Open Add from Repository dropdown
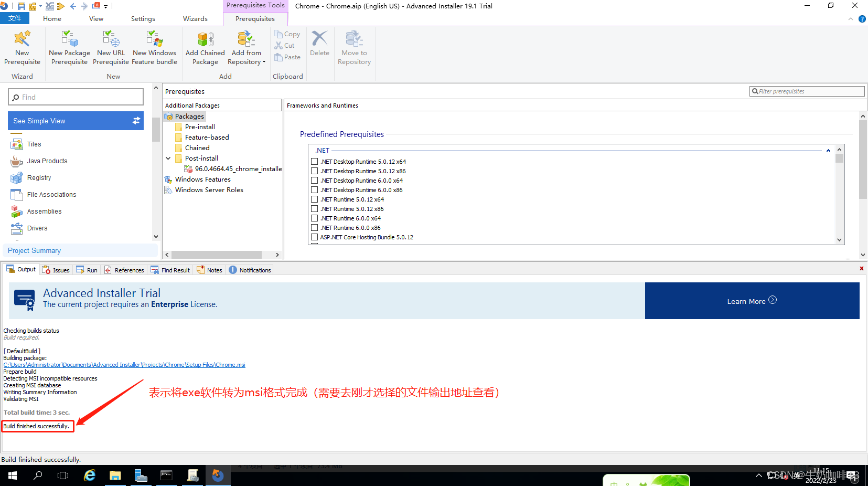This screenshot has width=868, height=486. click(247, 47)
